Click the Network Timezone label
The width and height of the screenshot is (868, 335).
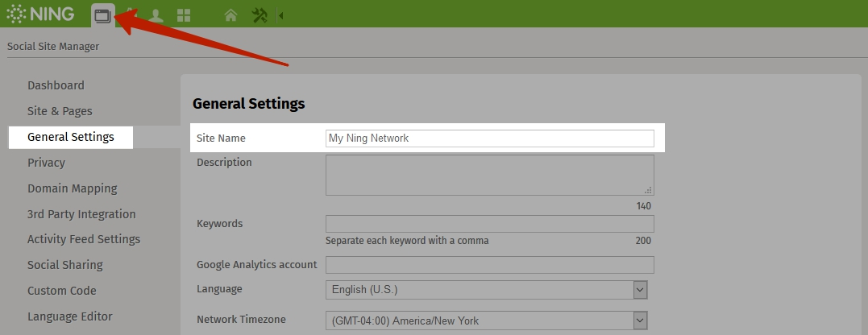pyautogui.click(x=241, y=320)
